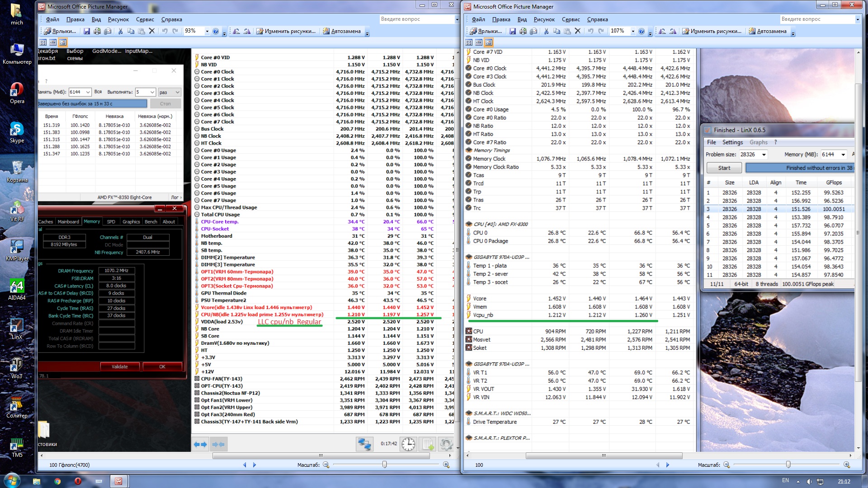Click 'Изменить рисунки...' in the 93% zoom window
The width and height of the screenshot is (868, 488).
[286, 31]
